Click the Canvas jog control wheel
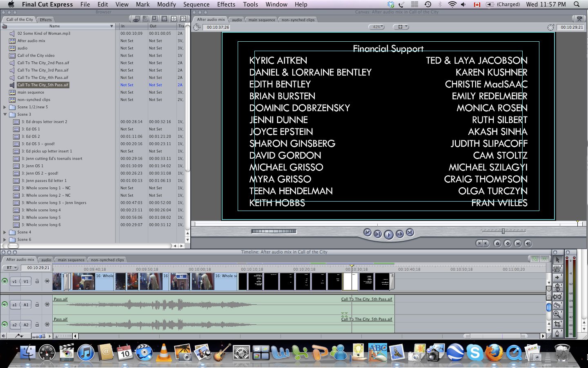The width and height of the screenshot is (588, 368). point(274,231)
